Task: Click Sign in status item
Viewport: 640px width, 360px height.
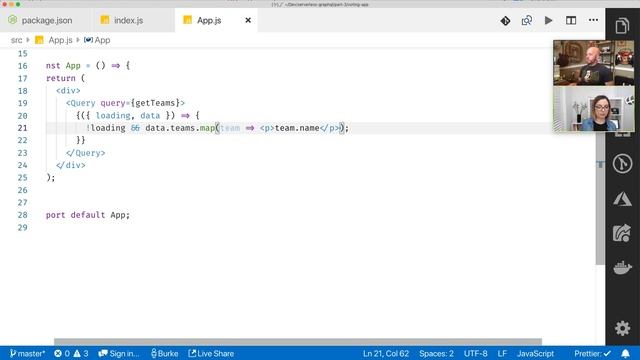Action: [x=119, y=353]
